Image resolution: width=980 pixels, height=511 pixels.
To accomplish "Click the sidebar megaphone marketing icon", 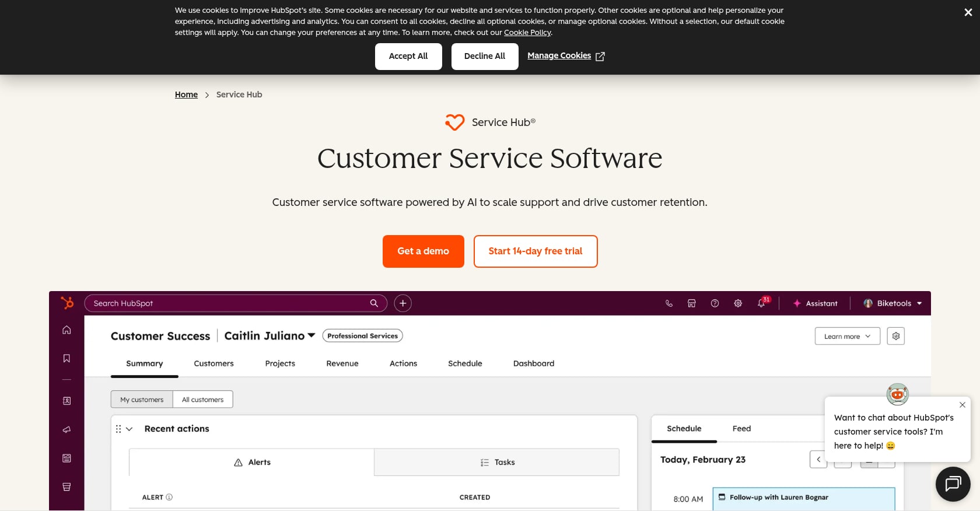I will pyautogui.click(x=66, y=429).
